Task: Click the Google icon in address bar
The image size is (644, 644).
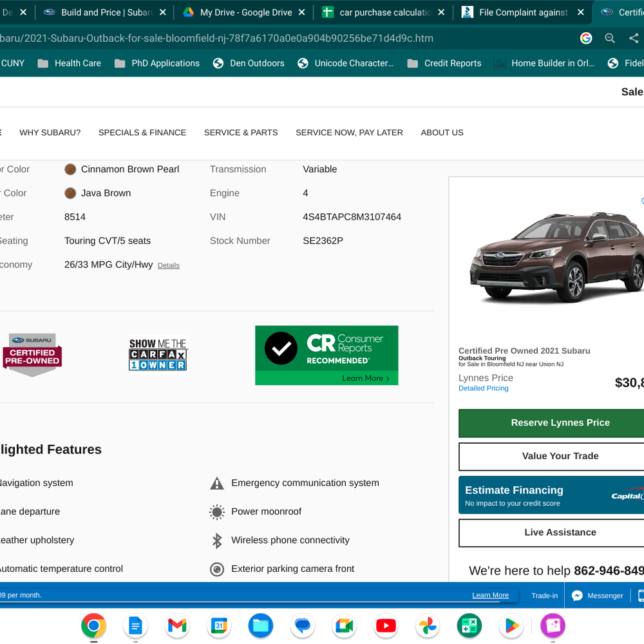Action: pos(586,38)
